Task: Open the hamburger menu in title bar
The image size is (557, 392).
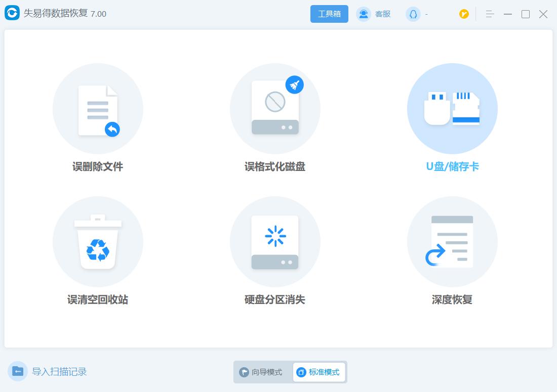Action: [489, 14]
